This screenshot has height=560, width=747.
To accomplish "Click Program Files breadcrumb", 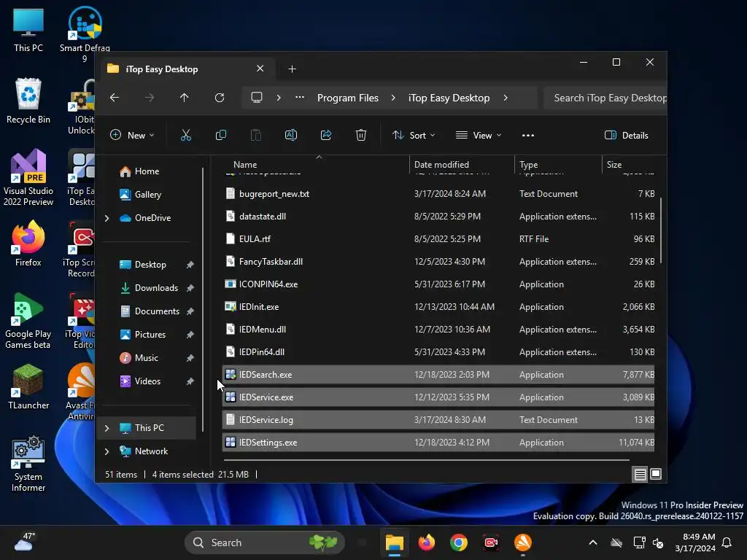I will [x=348, y=98].
